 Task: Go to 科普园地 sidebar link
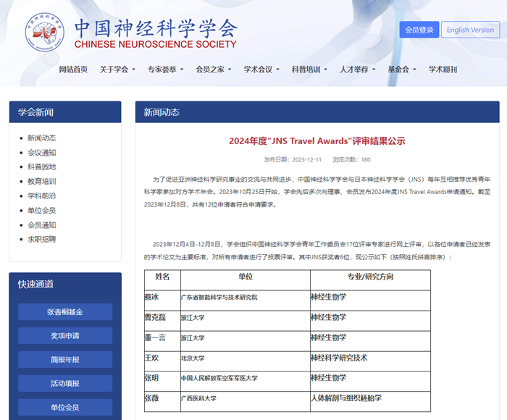(41, 167)
